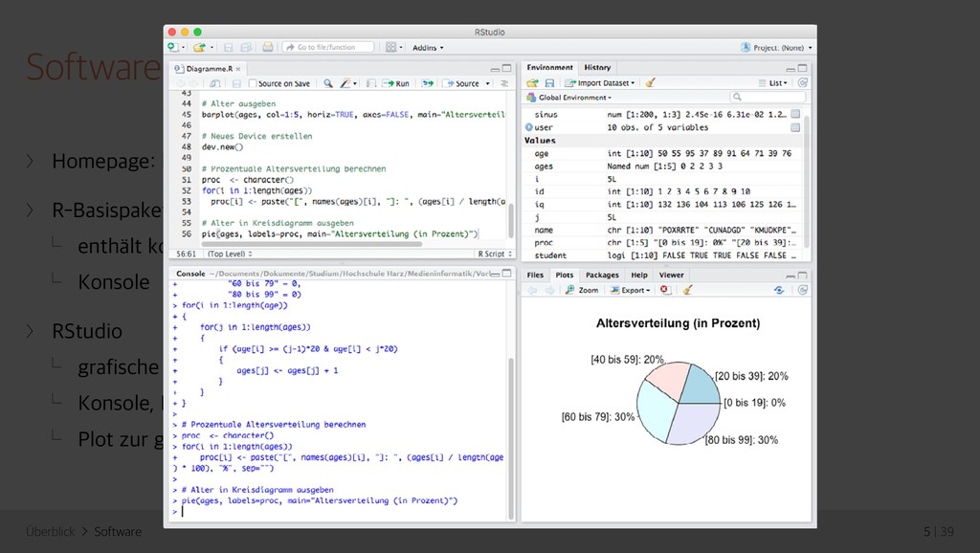Click the New File icon in RStudio toolbar
Image resolution: width=980 pixels, height=553 pixels.
pyautogui.click(x=172, y=48)
